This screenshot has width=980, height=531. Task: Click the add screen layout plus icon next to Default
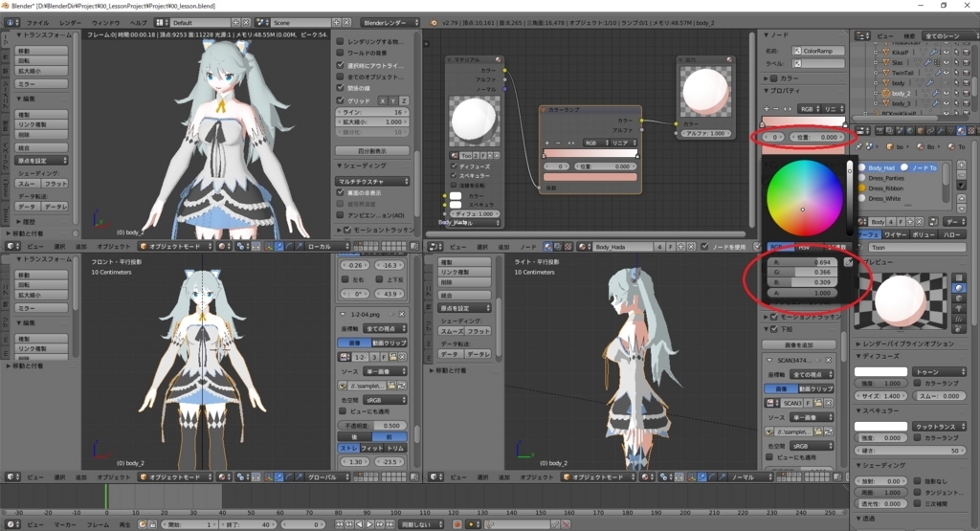(x=236, y=23)
